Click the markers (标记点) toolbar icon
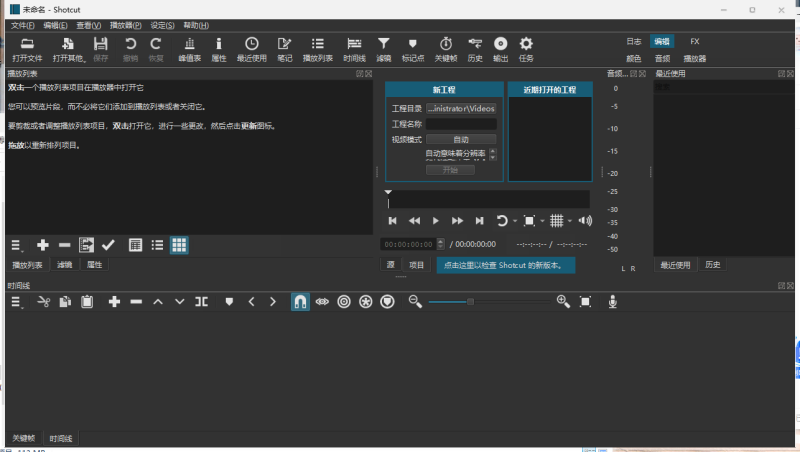Viewport: 800px width, 452px height. click(412, 49)
